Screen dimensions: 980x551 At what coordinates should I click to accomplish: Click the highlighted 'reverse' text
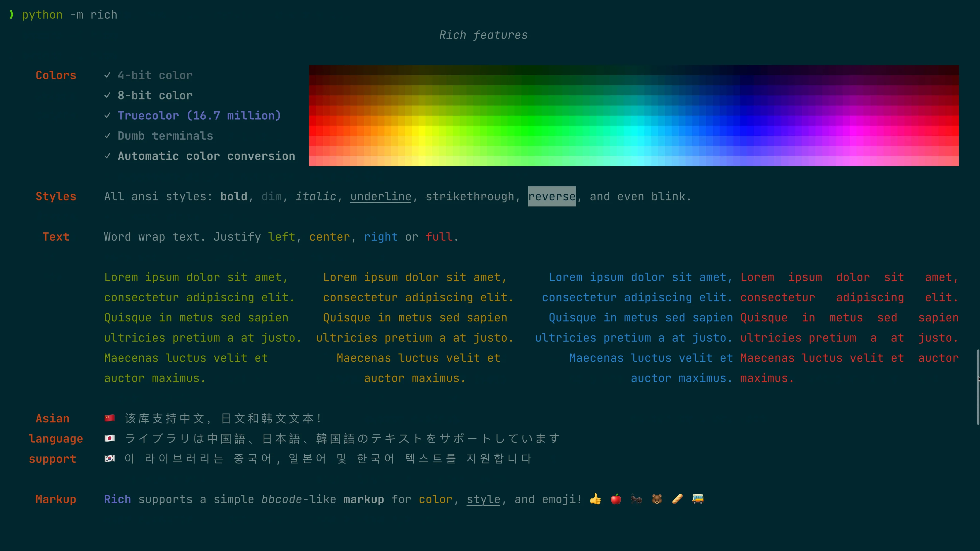tap(552, 197)
